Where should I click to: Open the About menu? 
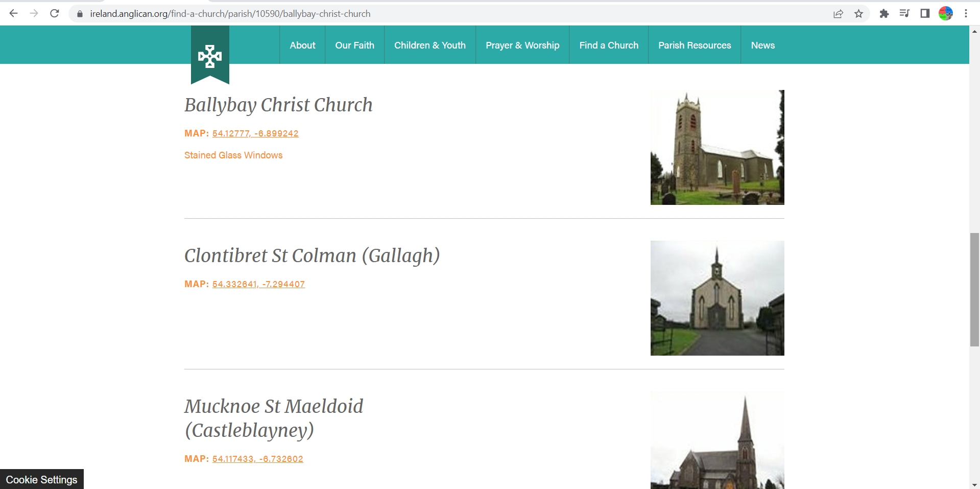302,45
